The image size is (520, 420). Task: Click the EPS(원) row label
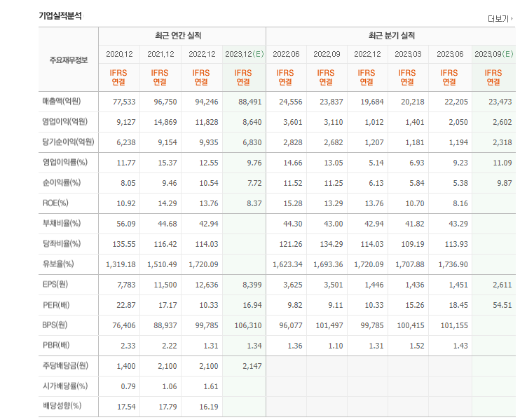(55, 284)
